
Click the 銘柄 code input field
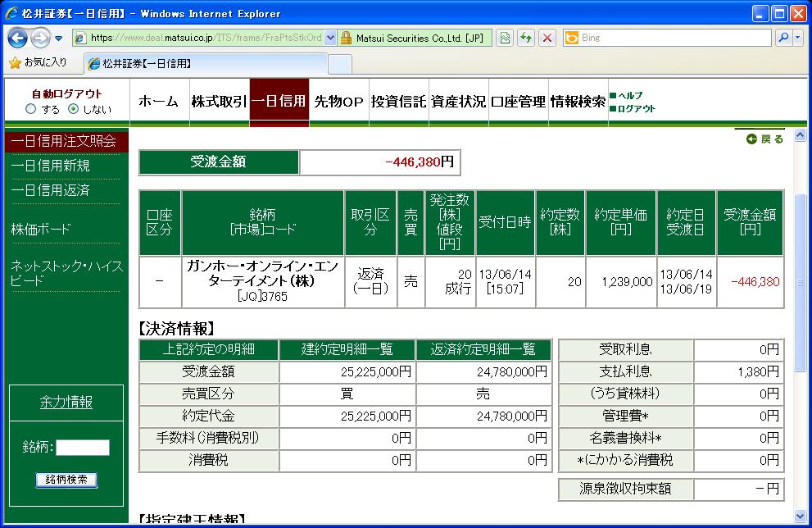click(x=82, y=448)
